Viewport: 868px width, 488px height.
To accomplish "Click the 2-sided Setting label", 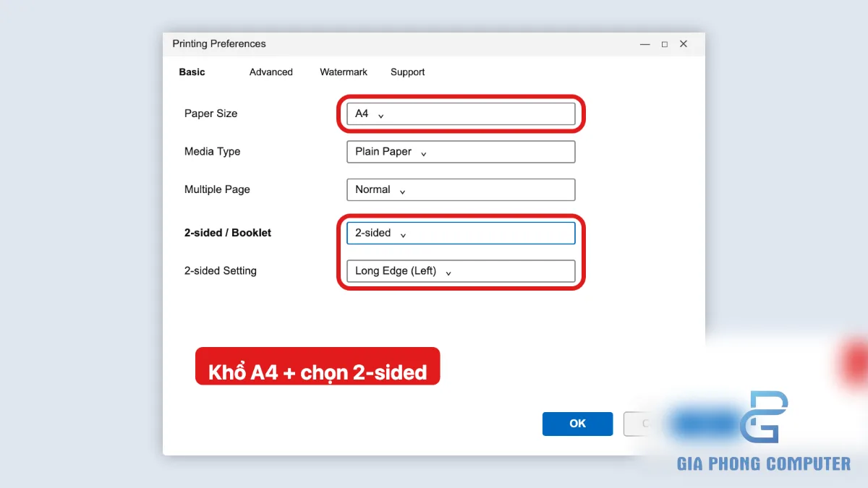I will click(220, 271).
